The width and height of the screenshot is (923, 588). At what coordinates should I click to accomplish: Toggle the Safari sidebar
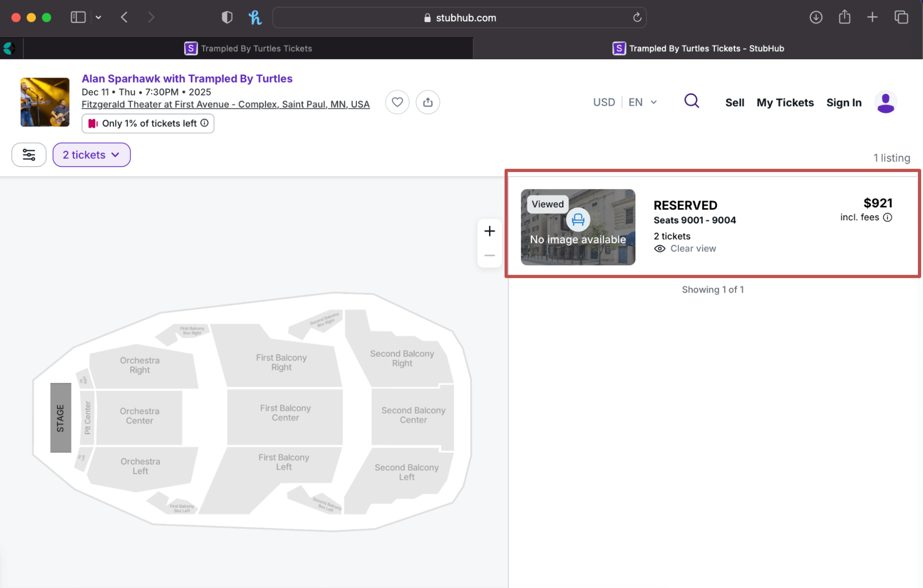click(x=78, y=18)
